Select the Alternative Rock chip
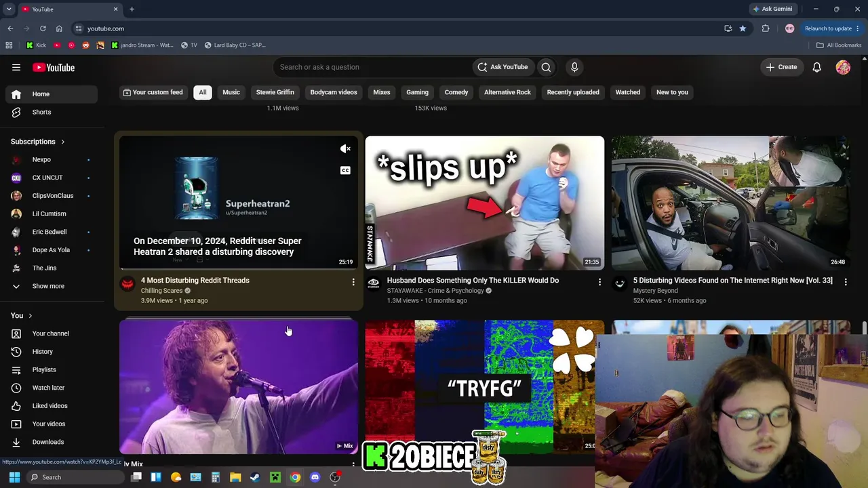Viewport: 868px width, 488px height. click(x=507, y=92)
